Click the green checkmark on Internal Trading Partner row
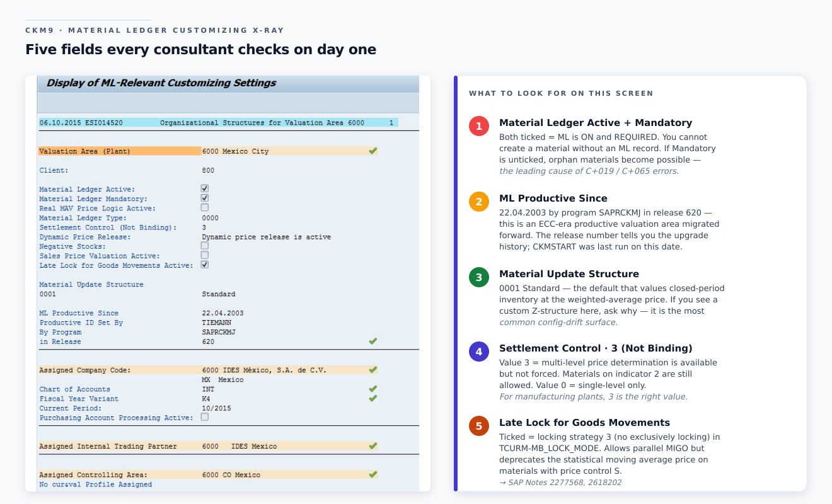Image resolution: width=832 pixels, height=504 pixels. pyautogui.click(x=373, y=446)
